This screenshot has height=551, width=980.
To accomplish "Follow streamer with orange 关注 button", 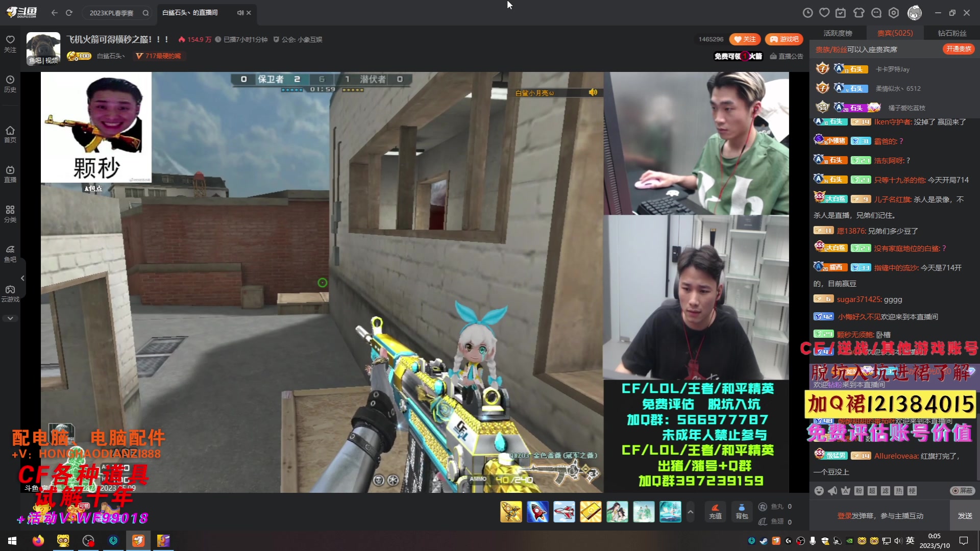I will (x=745, y=39).
